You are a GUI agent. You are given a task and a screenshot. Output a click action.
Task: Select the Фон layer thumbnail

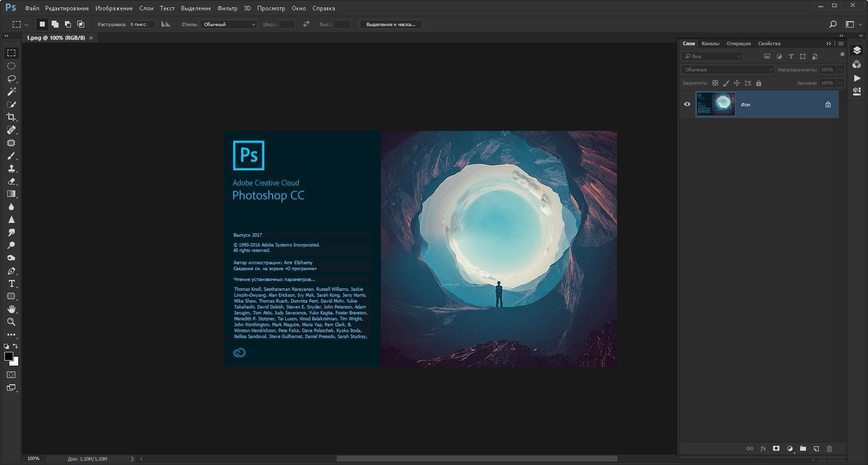(715, 104)
